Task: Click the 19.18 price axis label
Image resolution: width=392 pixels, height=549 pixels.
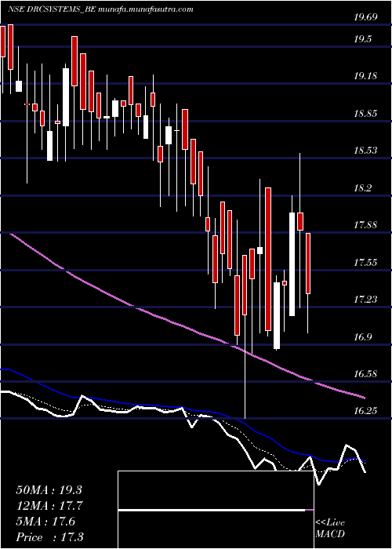Action: [366, 76]
